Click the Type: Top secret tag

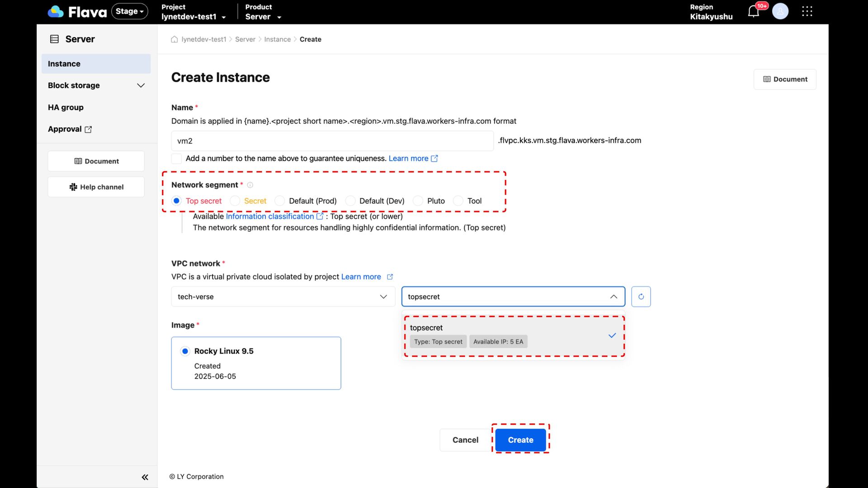pos(438,342)
